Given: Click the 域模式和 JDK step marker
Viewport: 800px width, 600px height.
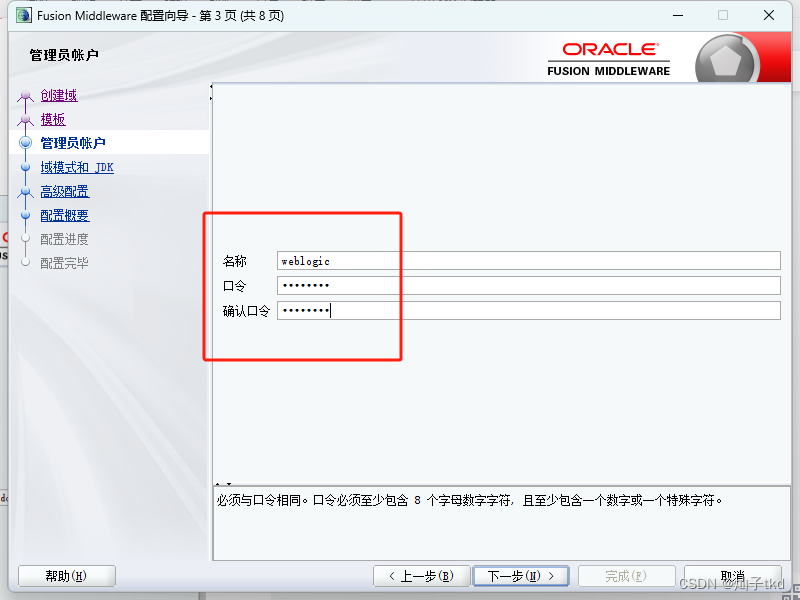Looking at the screenshot, I should pos(26,167).
